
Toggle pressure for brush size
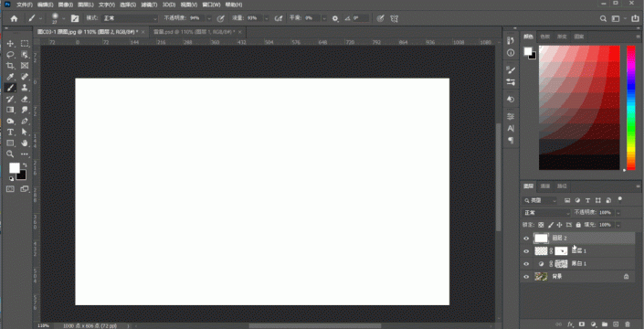pyautogui.click(x=380, y=18)
